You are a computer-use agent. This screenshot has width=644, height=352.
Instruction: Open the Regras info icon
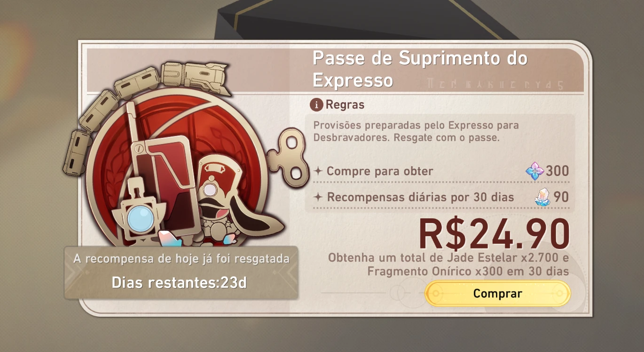(317, 104)
